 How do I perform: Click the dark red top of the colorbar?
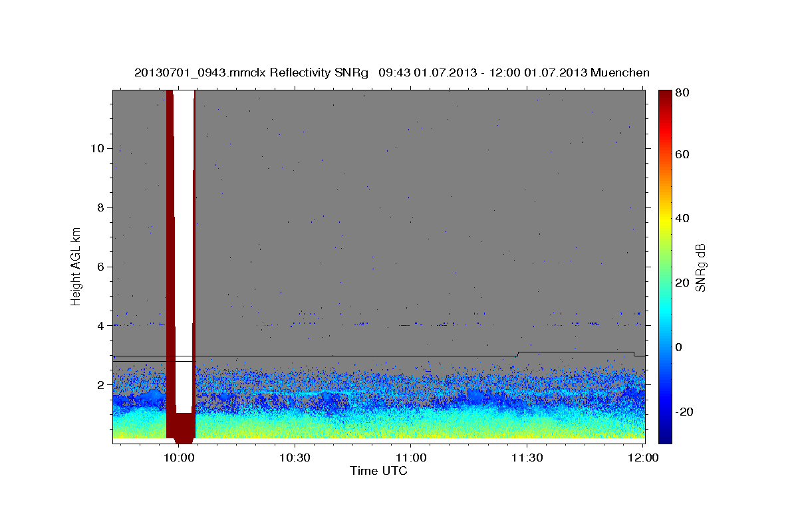pyautogui.click(x=664, y=100)
